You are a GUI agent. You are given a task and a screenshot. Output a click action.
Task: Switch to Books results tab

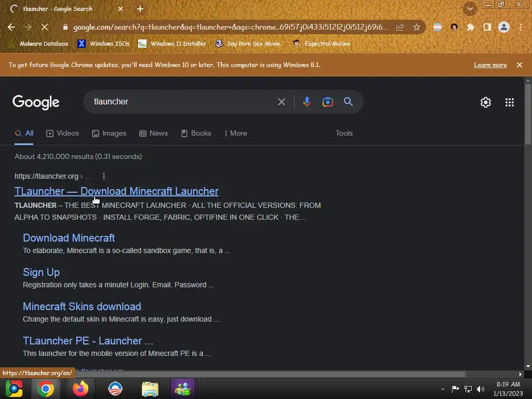tap(196, 134)
